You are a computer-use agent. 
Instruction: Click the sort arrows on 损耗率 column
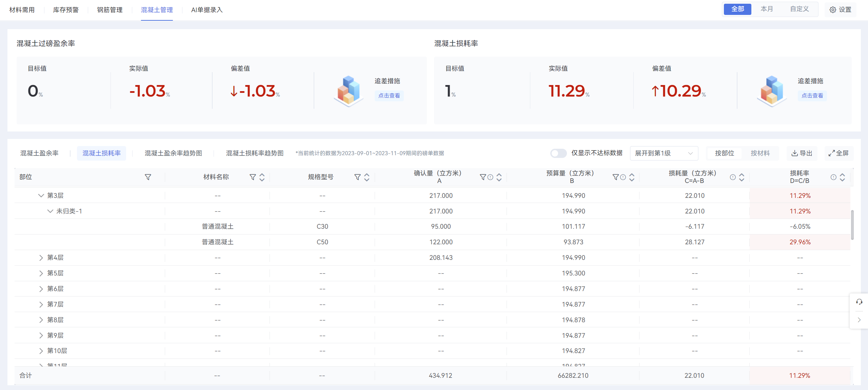point(843,177)
